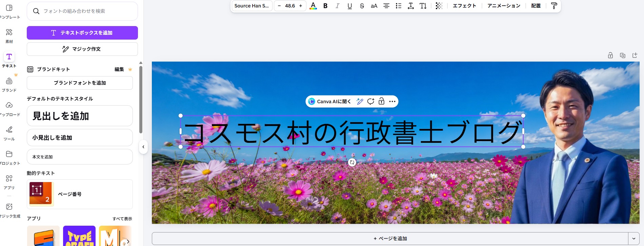Toggle strikethrough formatting
The height and width of the screenshot is (246, 644).
362,6
